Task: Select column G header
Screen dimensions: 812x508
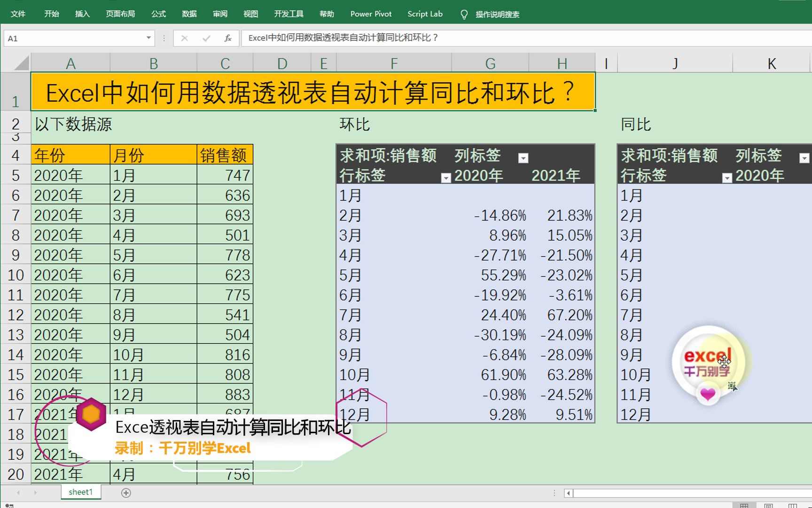Action: [490, 63]
